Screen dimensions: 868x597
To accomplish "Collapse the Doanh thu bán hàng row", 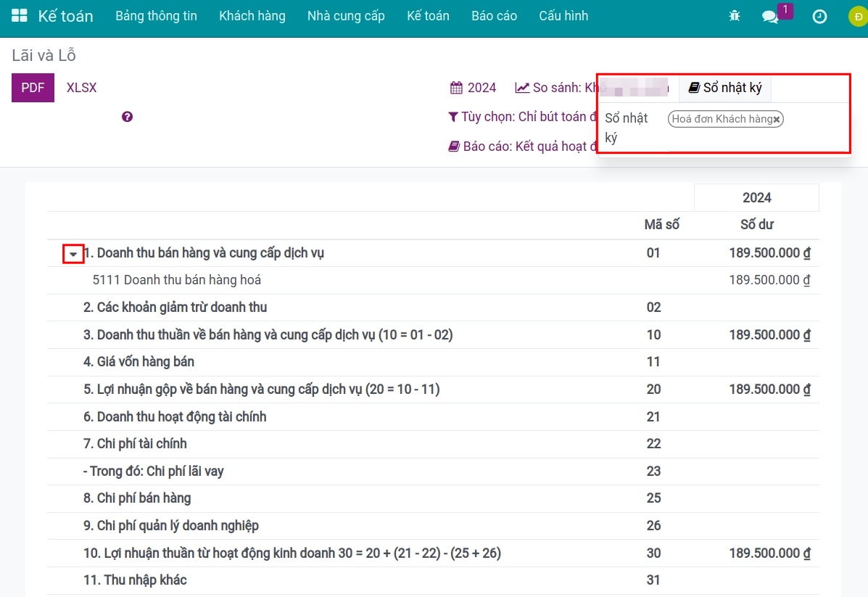I will 73,254.
